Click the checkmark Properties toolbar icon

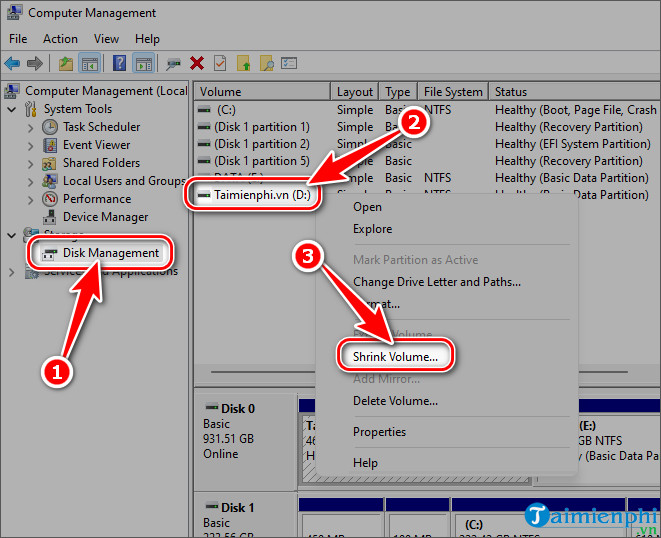pos(220,64)
